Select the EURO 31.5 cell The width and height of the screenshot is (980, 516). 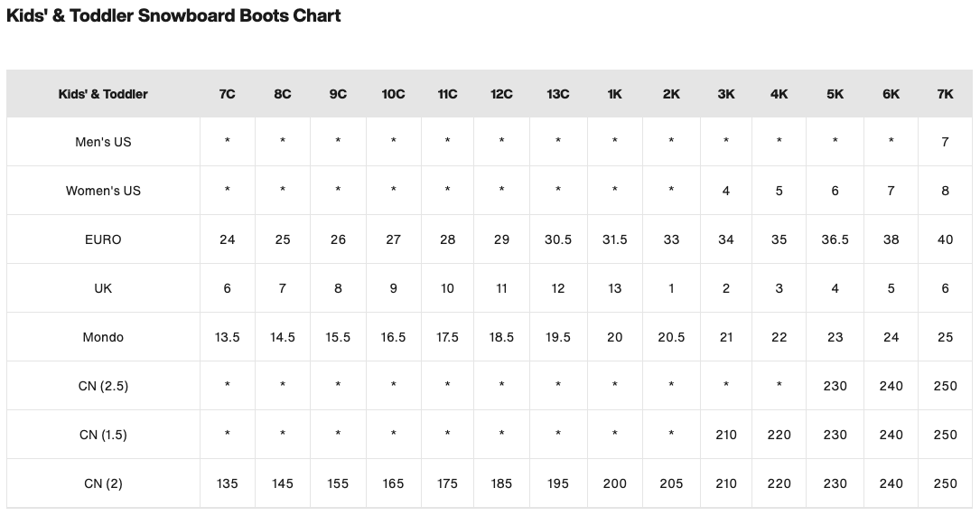click(x=614, y=239)
